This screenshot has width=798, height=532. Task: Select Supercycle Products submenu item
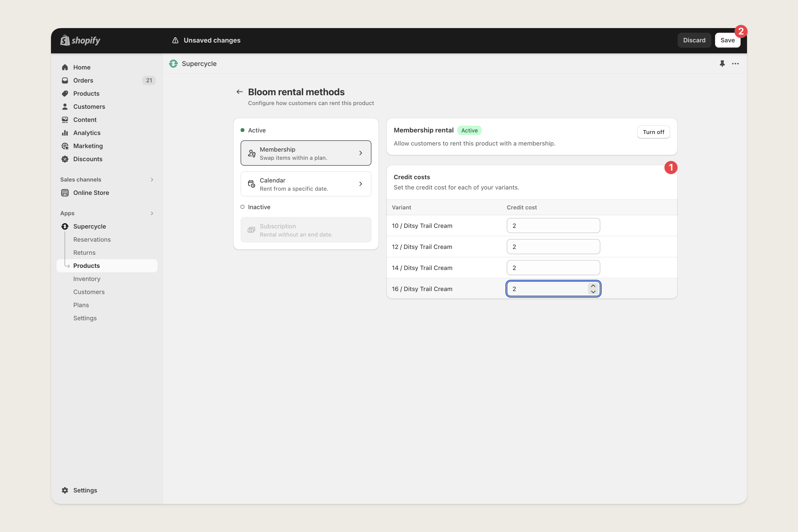click(107, 266)
